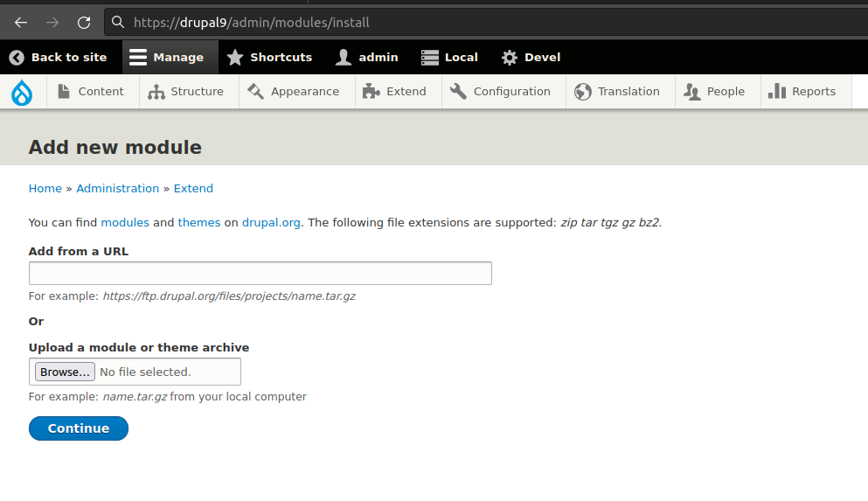Click the Extend puzzle piece icon
Image resolution: width=868 pixels, height=501 pixels.
pos(371,91)
